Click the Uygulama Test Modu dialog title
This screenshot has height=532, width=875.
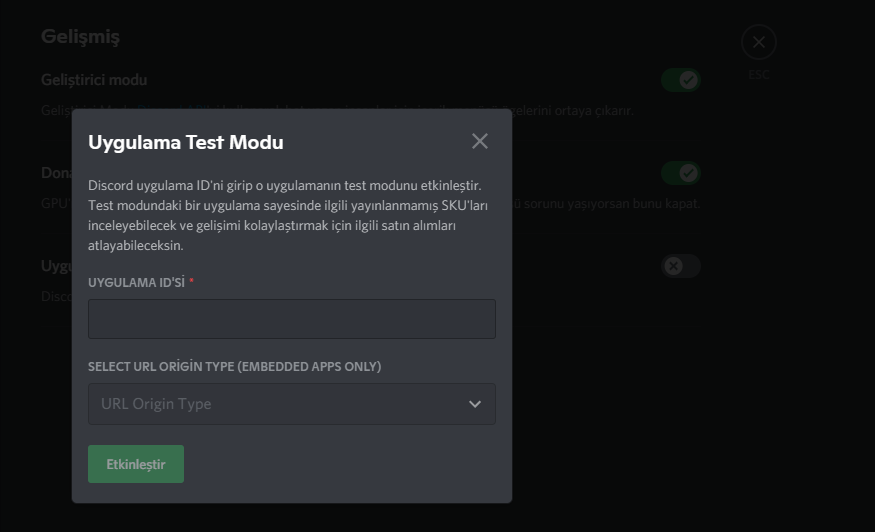pos(186,142)
